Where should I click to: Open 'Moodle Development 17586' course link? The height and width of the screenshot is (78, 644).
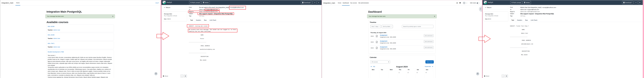point(56,52)
